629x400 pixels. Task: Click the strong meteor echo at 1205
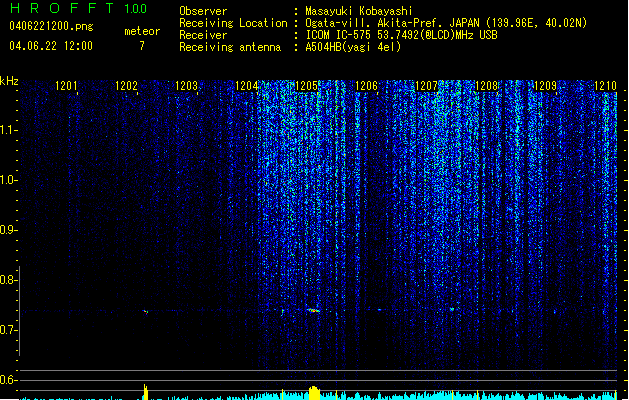(313, 310)
